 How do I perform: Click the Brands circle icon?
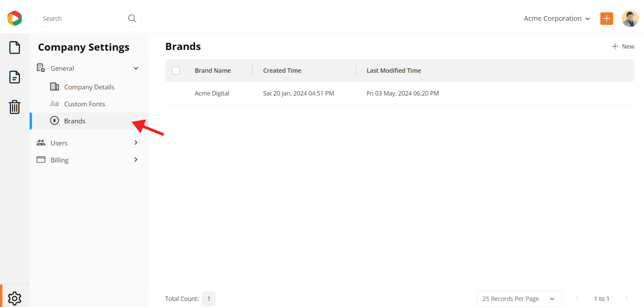tap(55, 120)
